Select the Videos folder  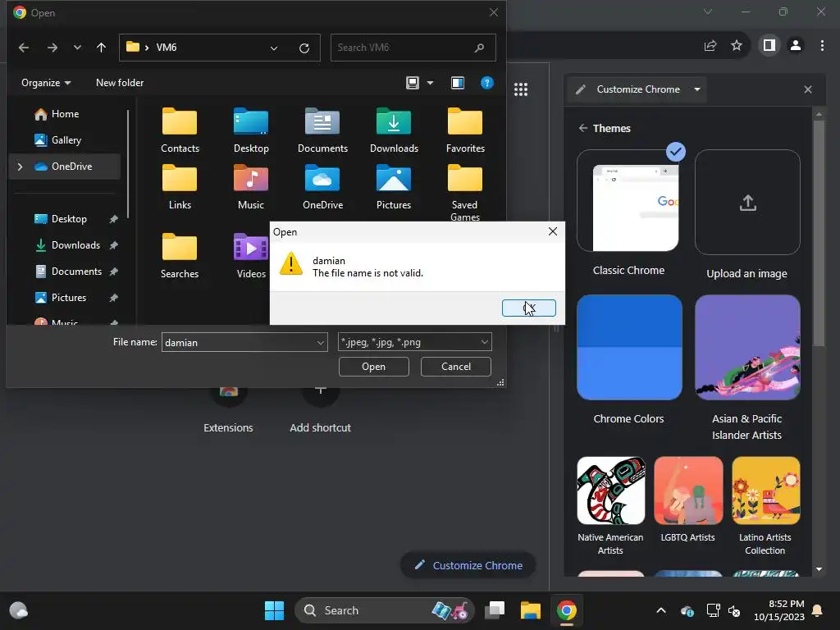click(251, 256)
